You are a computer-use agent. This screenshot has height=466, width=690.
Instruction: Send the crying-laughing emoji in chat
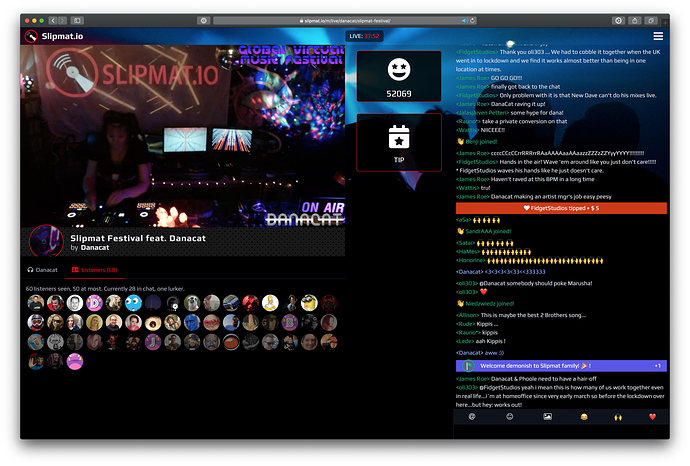tap(584, 417)
